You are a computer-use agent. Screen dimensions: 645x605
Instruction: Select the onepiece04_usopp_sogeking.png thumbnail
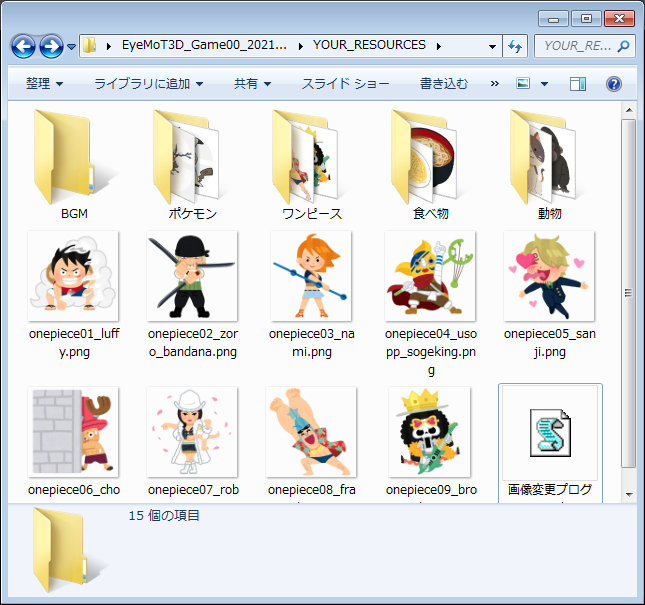pos(430,276)
